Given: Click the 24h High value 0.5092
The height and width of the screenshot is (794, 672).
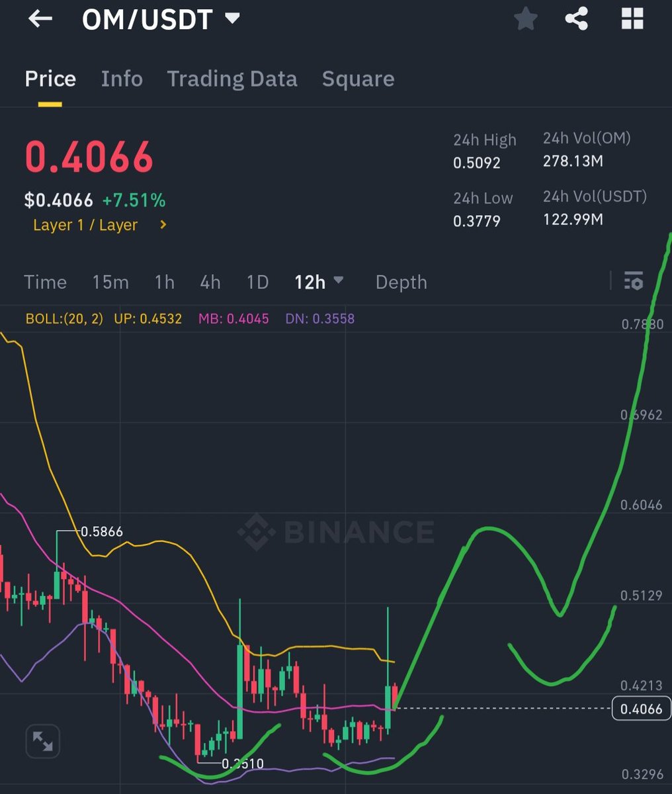Looking at the screenshot, I should [x=477, y=163].
